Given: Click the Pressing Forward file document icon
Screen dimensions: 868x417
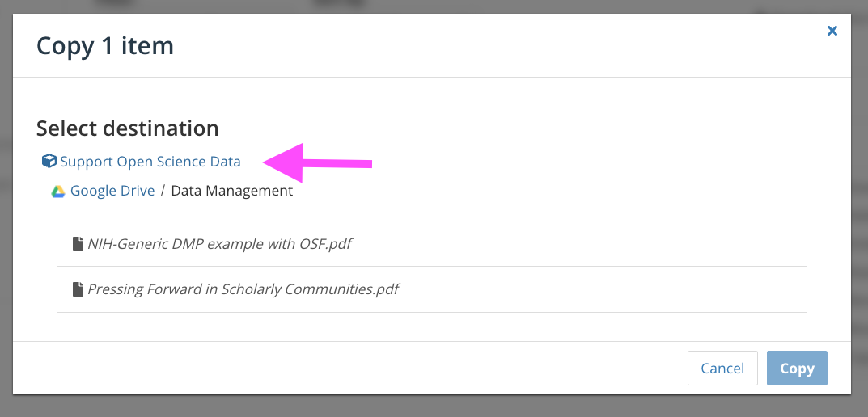Looking at the screenshot, I should pyautogui.click(x=78, y=289).
